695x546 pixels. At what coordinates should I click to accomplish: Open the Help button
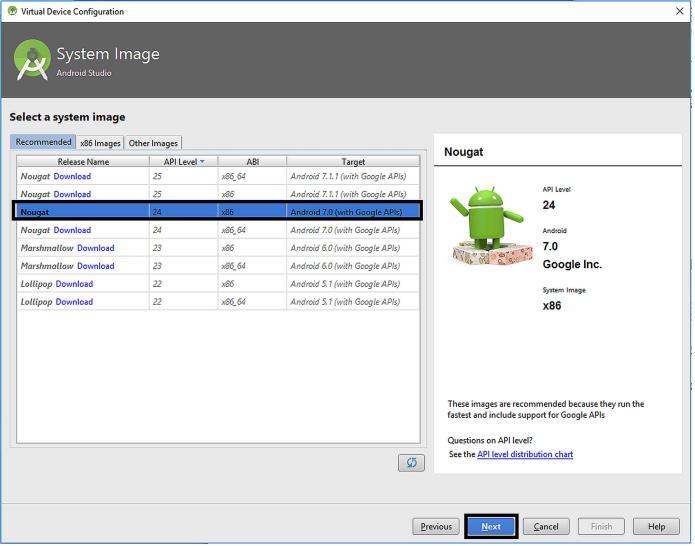pyautogui.click(x=656, y=526)
